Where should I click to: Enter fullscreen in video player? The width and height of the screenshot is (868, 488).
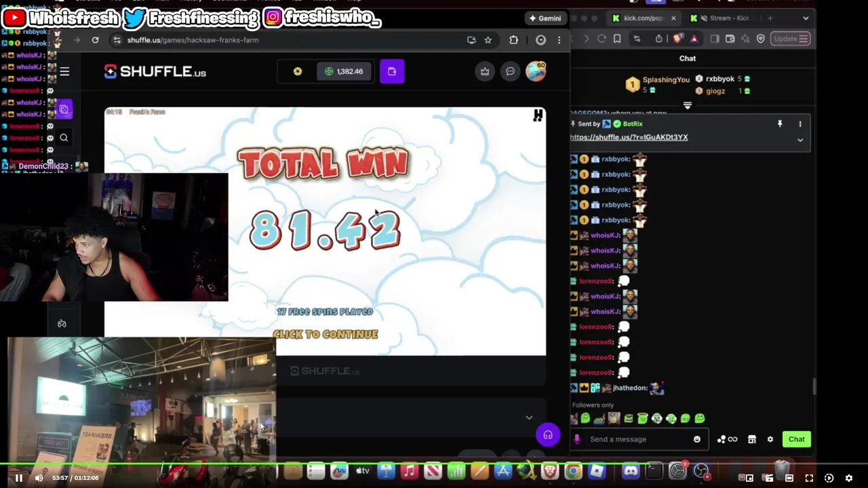click(x=809, y=478)
